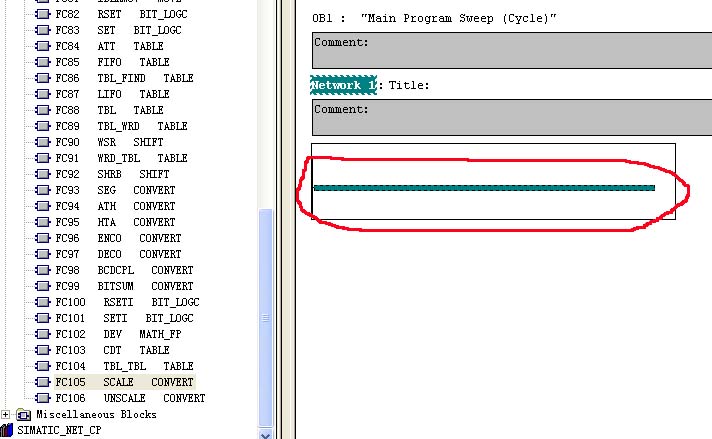Click the SIMATIC_NET_CP library icon
Screen dimensions: 712x439
pos(8,430)
